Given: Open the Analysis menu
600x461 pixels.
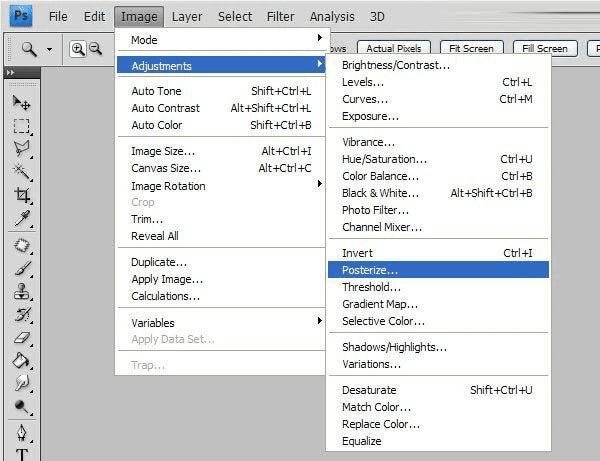Looking at the screenshot, I should click(332, 16).
